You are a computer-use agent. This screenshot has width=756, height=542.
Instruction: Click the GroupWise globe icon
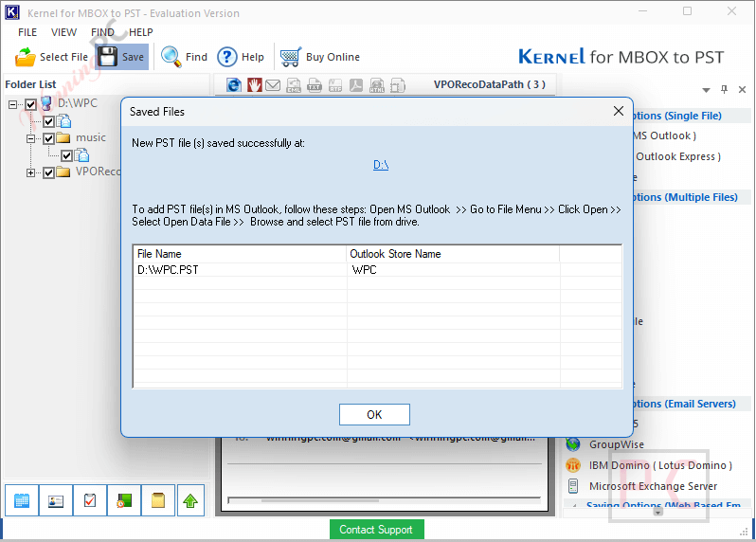point(573,443)
